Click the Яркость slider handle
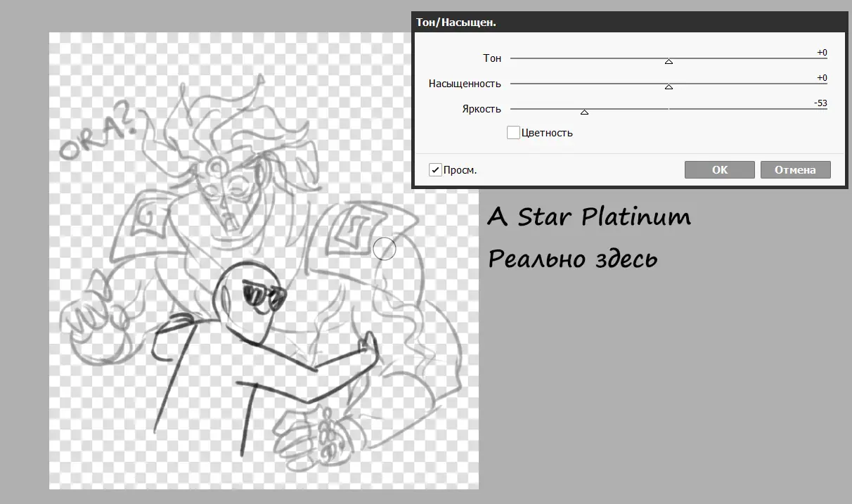Screen dimensions: 852x504 tap(584, 112)
